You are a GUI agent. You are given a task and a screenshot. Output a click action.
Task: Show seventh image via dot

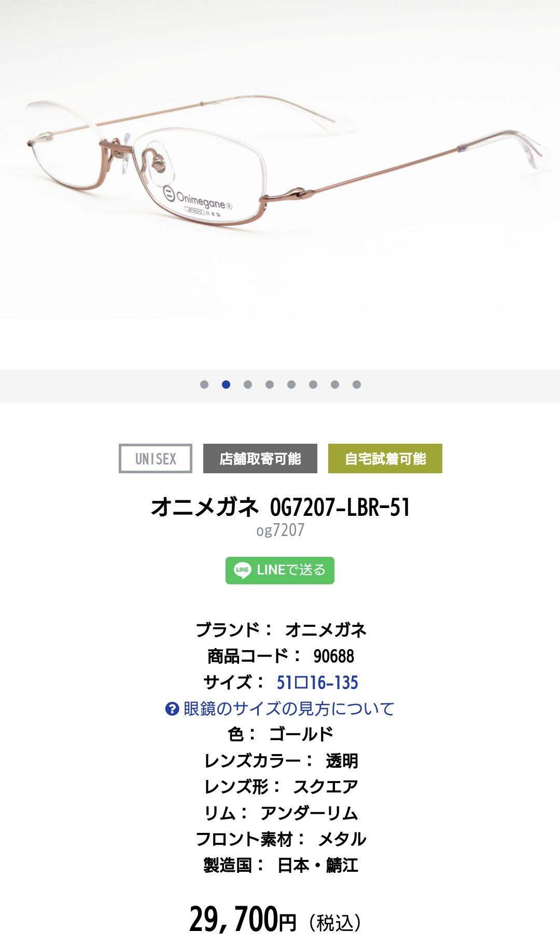[335, 385]
